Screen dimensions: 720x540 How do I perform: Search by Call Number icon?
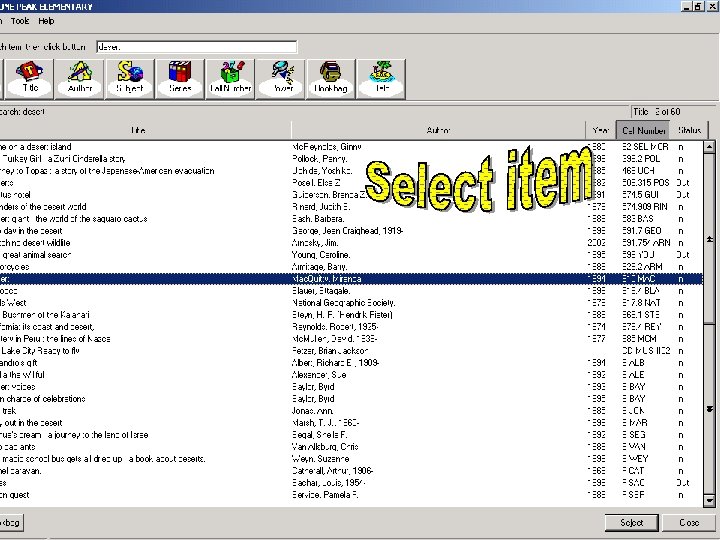click(x=231, y=79)
